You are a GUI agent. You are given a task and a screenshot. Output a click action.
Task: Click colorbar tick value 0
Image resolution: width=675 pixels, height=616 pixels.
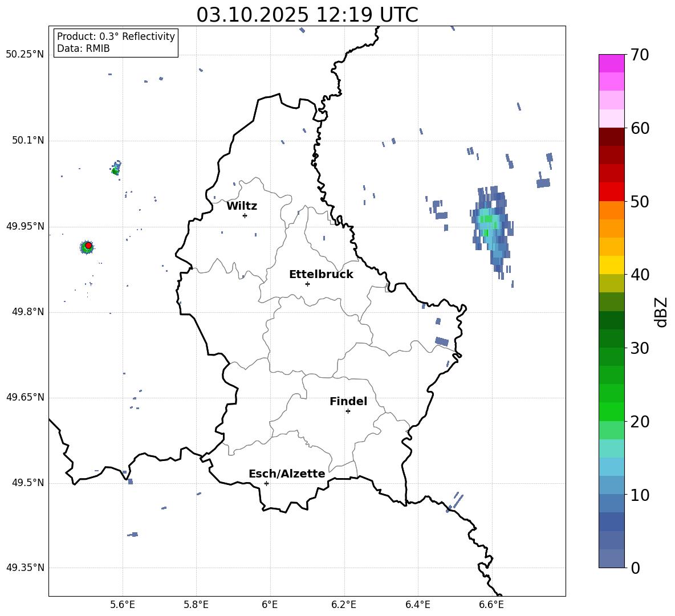coord(635,568)
